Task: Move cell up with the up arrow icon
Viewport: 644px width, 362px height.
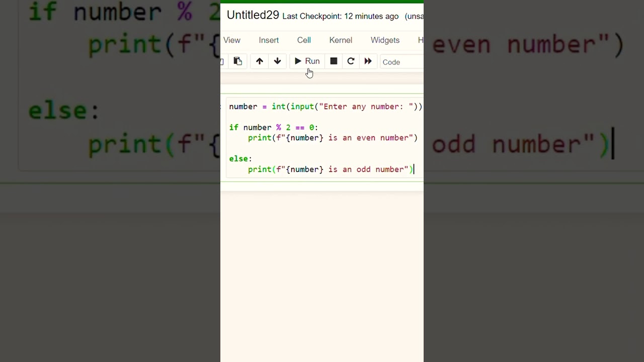Action: pyautogui.click(x=260, y=61)
